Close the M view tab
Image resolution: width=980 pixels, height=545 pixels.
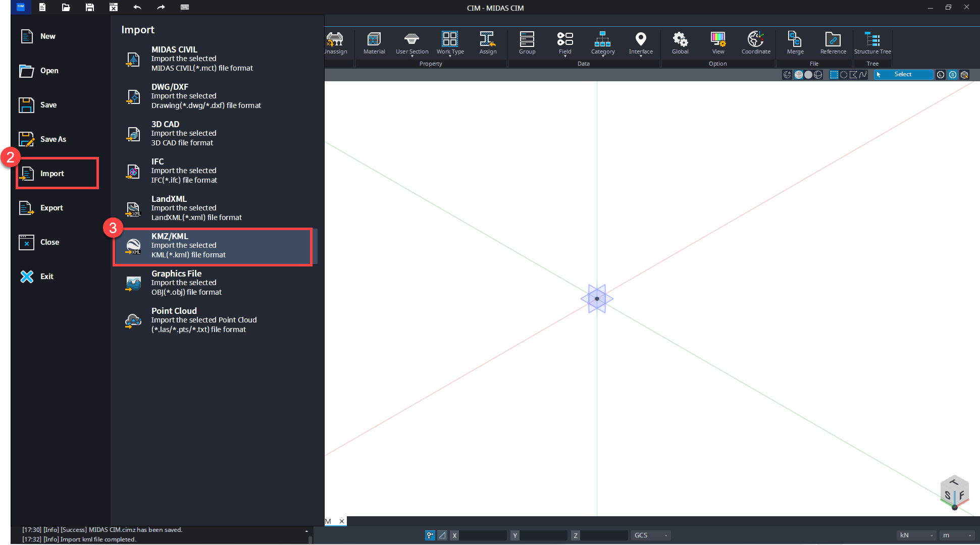coord(342,521)
